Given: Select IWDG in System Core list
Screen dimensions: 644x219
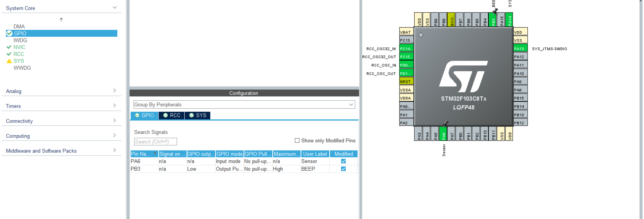Looking at the screenshot, I should pyautogui.click(x=20, y=40).
